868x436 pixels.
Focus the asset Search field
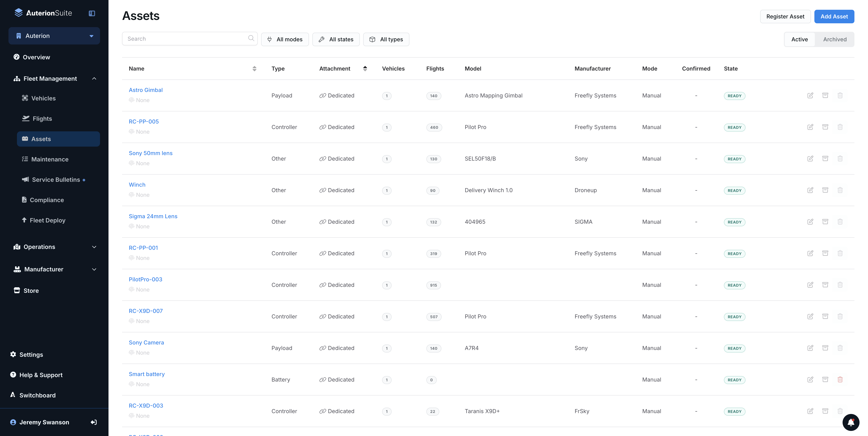(185, 39)
